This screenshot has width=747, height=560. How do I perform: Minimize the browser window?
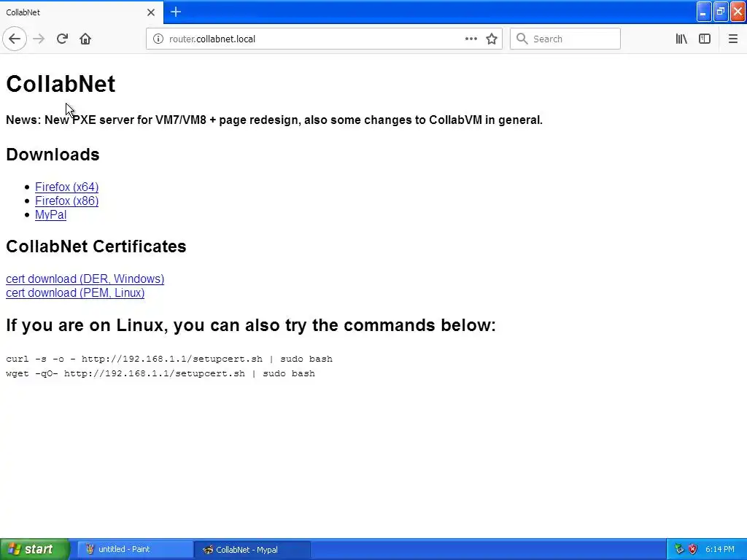tap(704, 12)
